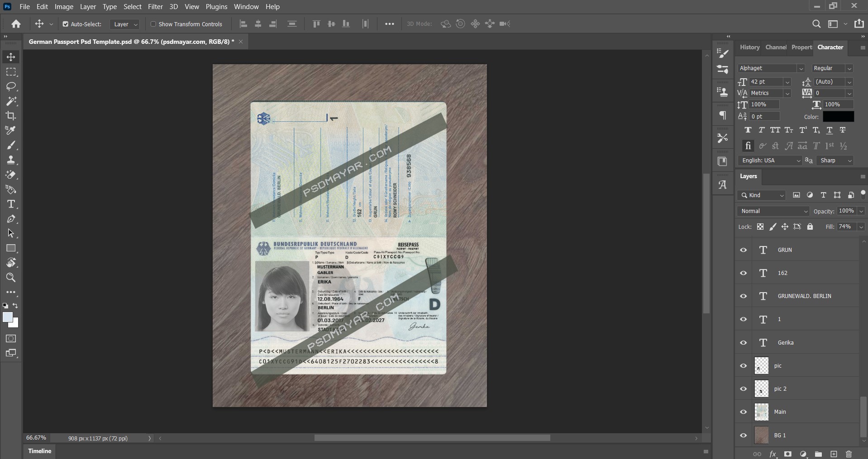Click Delete layer trash icon
868x459 pixels.
tap(849, 454)
